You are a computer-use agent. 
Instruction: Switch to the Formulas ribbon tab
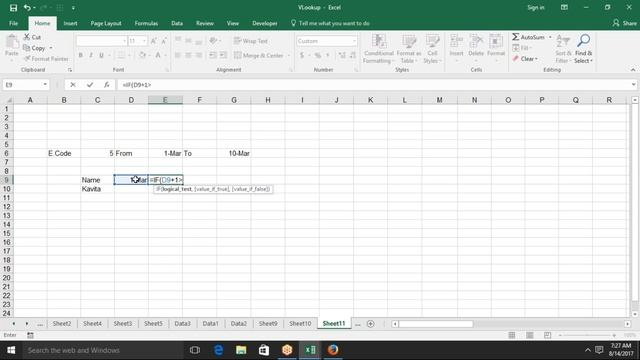[146, 23]
